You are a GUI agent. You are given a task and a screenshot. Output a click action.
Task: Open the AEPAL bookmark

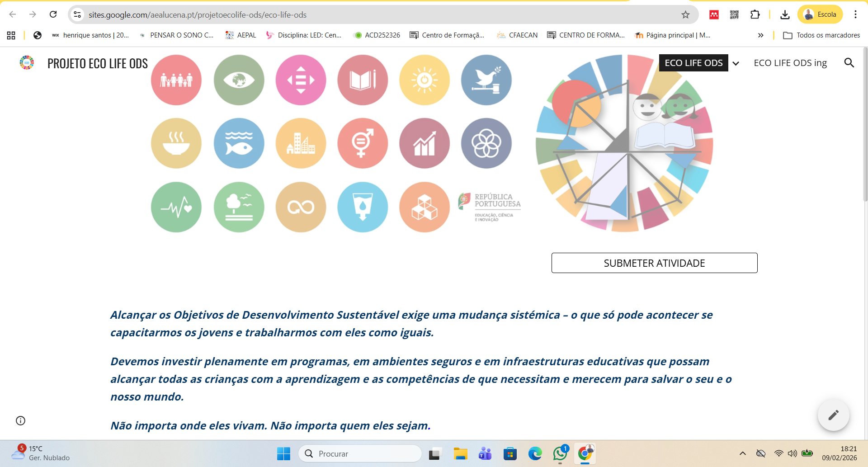coord(241,35)
